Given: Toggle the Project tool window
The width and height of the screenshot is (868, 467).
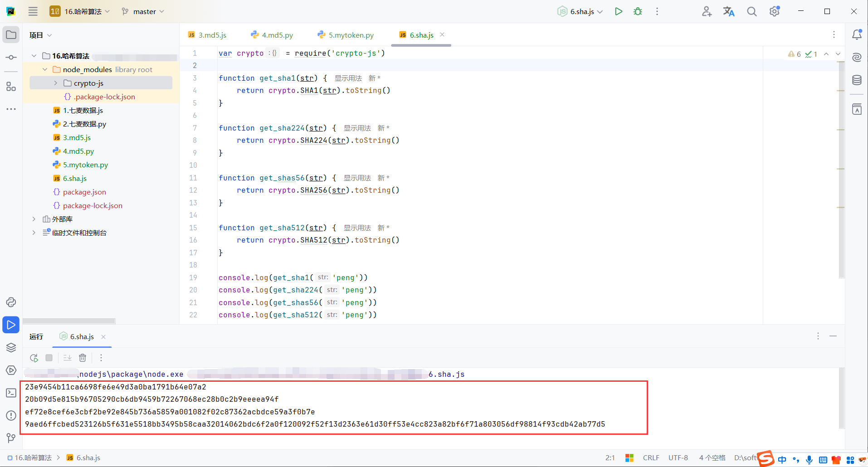Looking at the screenshot, I should point(11,35).
